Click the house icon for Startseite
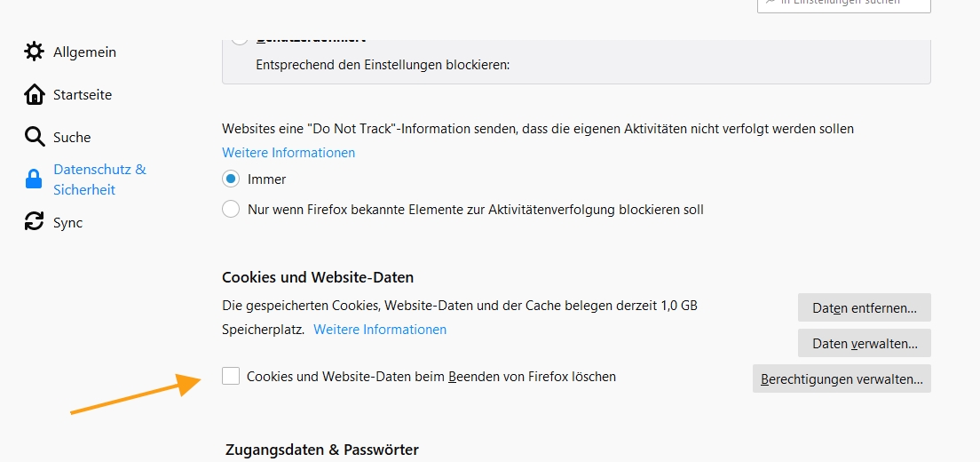Image resolution: width=980 pixels, height=462 pixels. point(34,94)
